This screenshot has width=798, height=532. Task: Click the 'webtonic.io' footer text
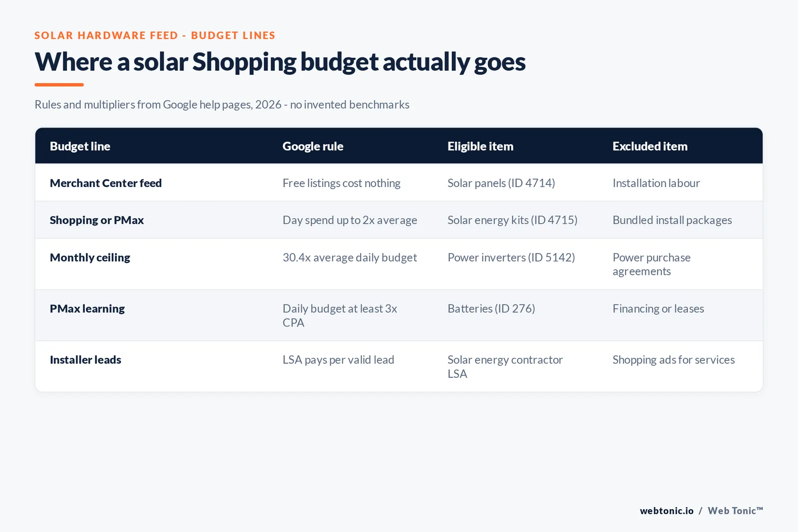coord(667,511)
